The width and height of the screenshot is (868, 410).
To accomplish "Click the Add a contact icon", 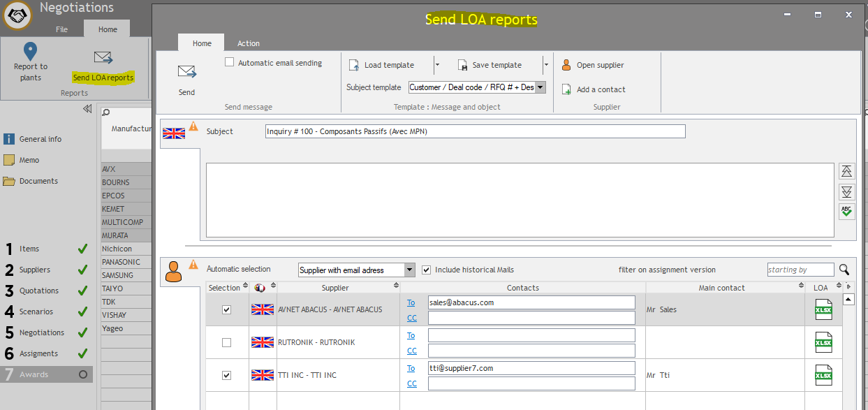I will 567,89.
